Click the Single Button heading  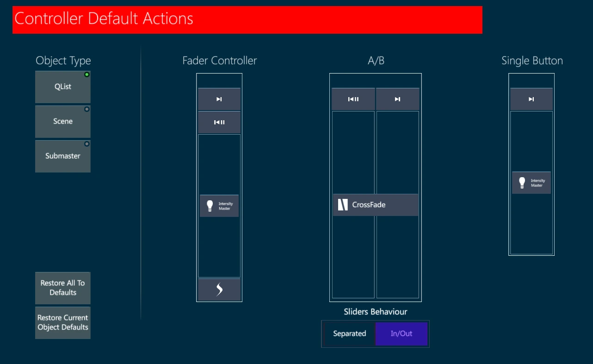click(532, 61)
